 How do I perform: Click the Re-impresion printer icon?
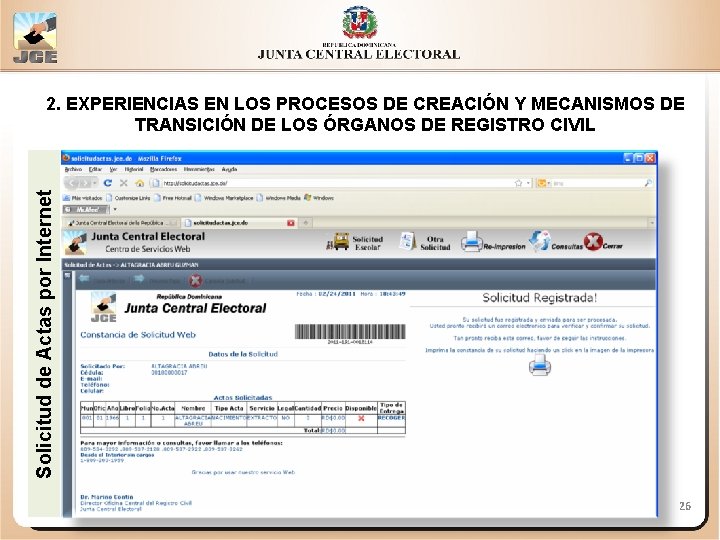coord(471,242)
